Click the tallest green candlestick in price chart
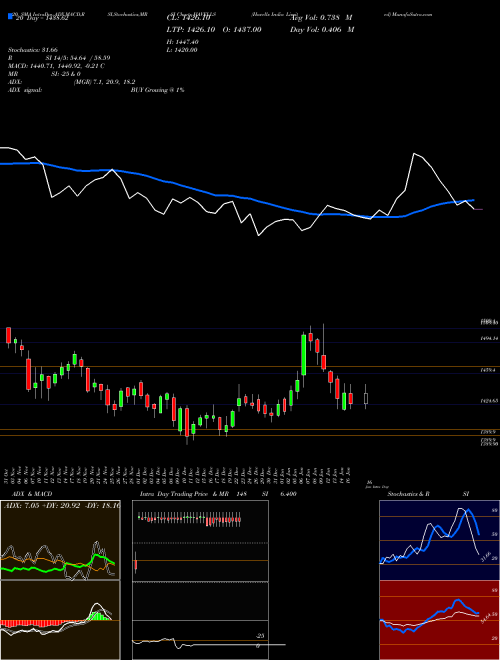 tap(303, 354)
